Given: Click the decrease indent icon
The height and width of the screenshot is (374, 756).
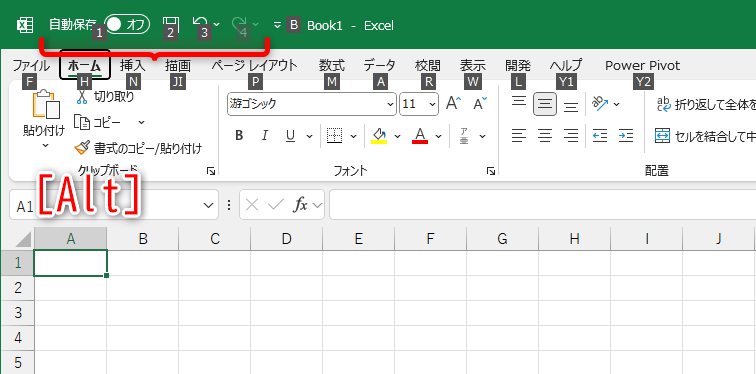Looking at the screenshot, I should (x=600, y=136).
